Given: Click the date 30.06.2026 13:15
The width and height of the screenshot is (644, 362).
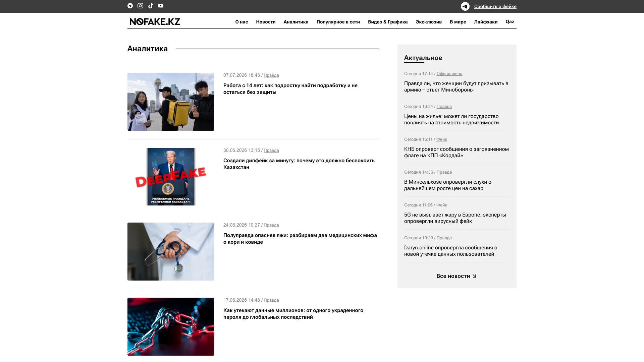Looking at the screenshot, I should click(x=241, y=150).
